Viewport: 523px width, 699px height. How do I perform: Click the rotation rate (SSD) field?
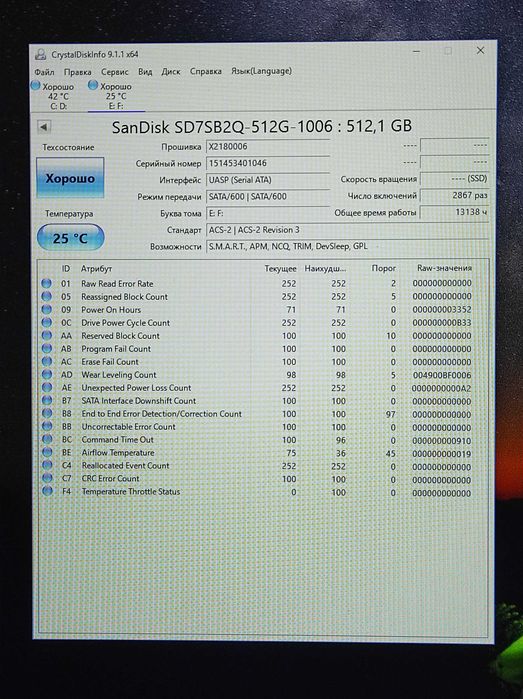(455, 179)
